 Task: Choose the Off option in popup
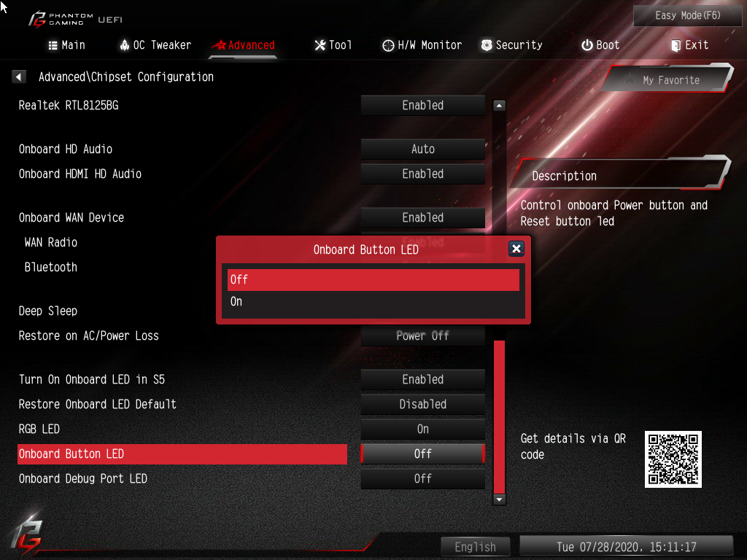(373, 279)
